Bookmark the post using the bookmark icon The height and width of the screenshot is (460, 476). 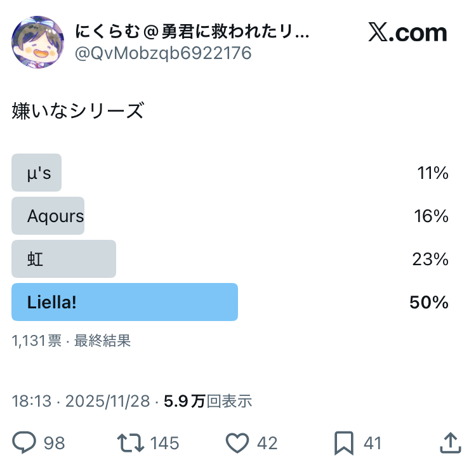coord(345,442)
